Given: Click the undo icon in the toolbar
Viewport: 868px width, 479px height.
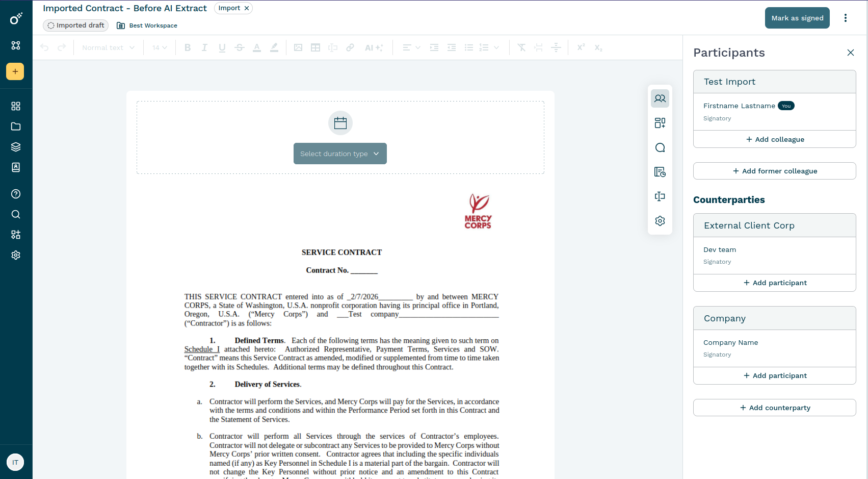Looking at the screenshot, I should 45,47.
